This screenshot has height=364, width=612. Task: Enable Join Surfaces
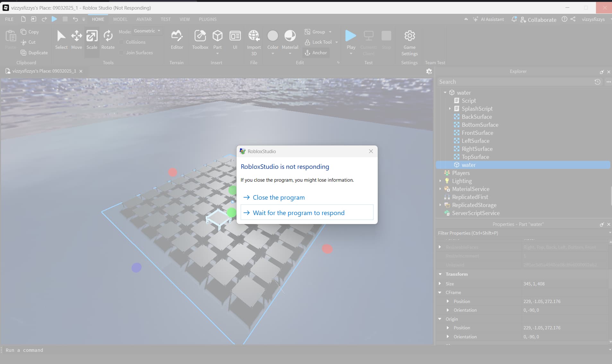(x=122, y=53)
